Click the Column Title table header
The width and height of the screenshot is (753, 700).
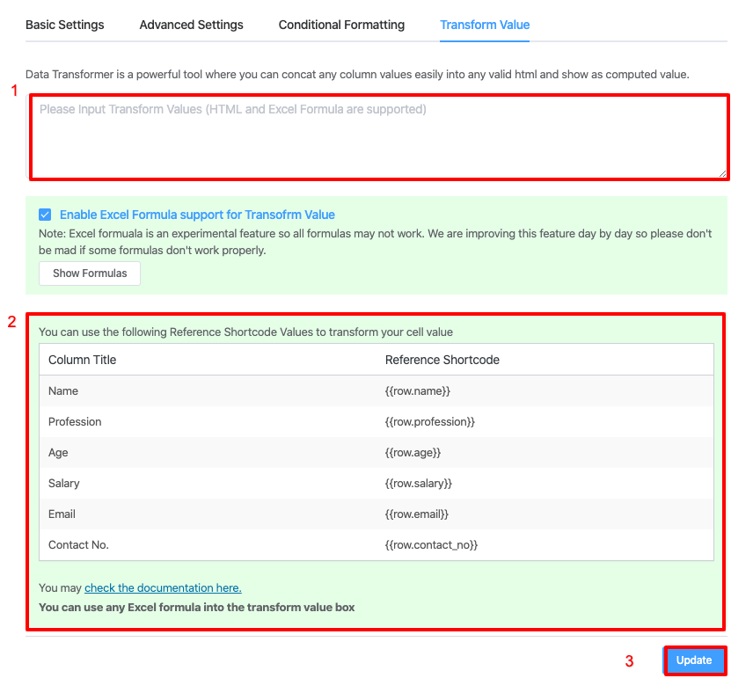(x=82, y=360)
